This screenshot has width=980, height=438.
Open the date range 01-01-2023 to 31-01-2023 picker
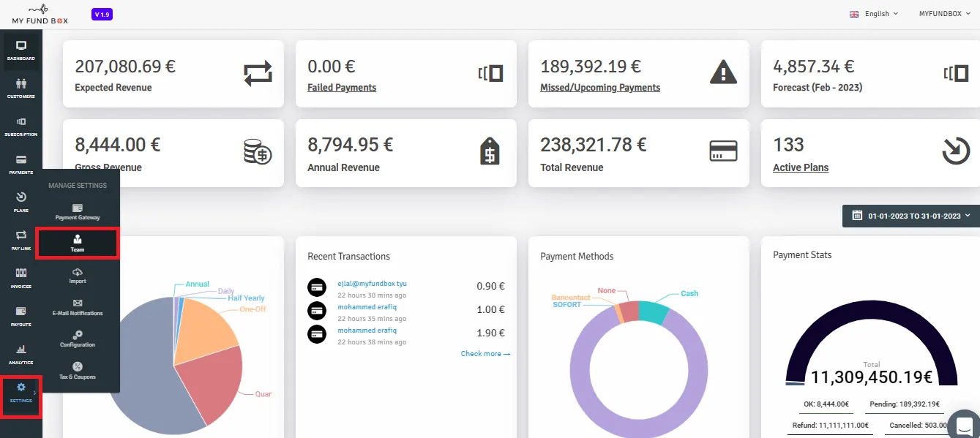click(910, 216)
